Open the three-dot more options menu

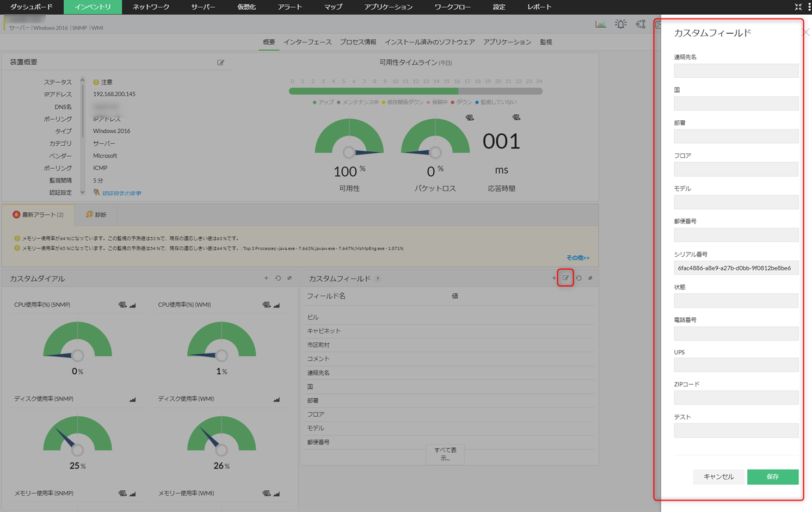point(809,7)
